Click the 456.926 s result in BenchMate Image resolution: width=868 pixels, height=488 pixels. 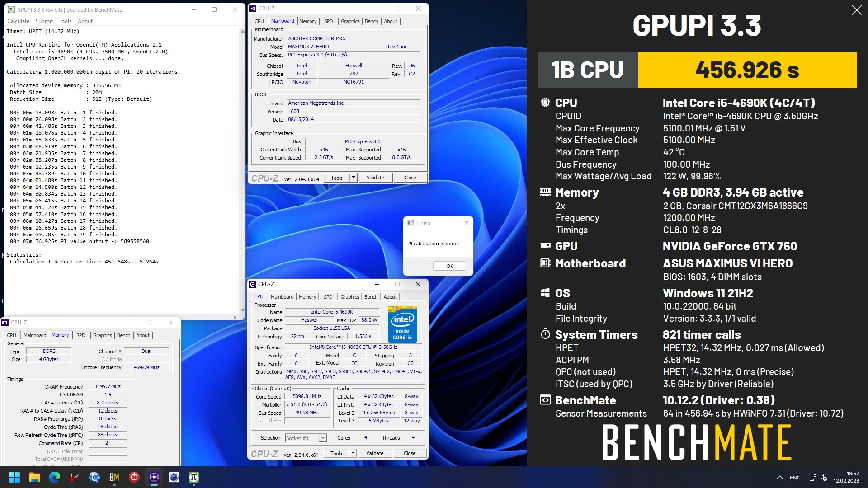[747, 70]
